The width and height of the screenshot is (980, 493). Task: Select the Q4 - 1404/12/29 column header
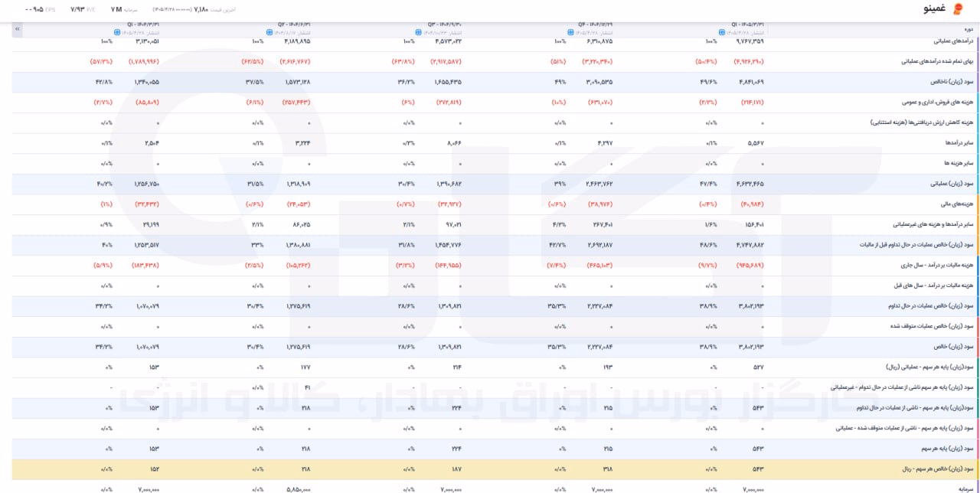click(595, 24)
